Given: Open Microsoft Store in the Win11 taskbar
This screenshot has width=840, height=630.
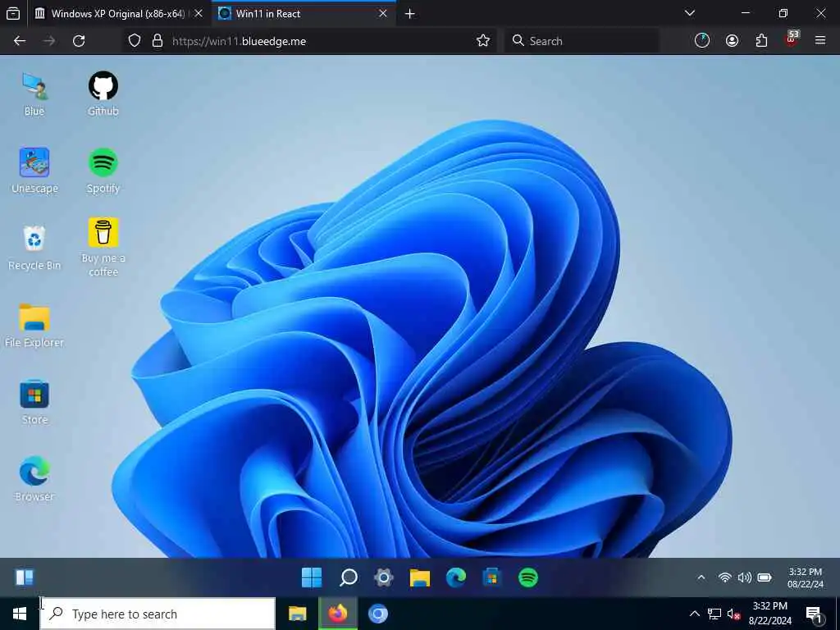Looking at the screenshot, I should click(492, 577).
